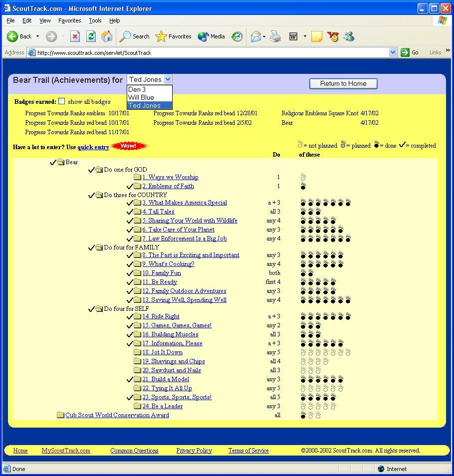Viewport: 454px width, 476px height.
Task: Click the page icon in the address bar
Action: 31,52
